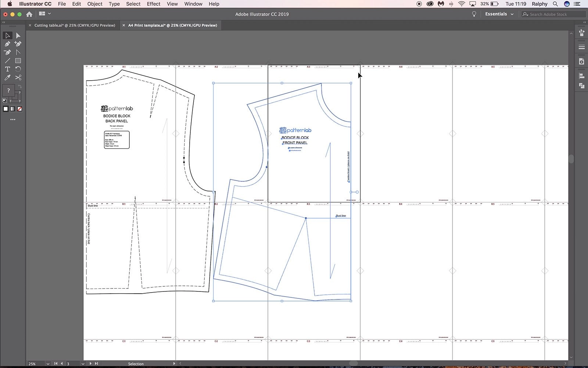Select the Selection (black arrow) tool
588x368 pixels.
7,35
